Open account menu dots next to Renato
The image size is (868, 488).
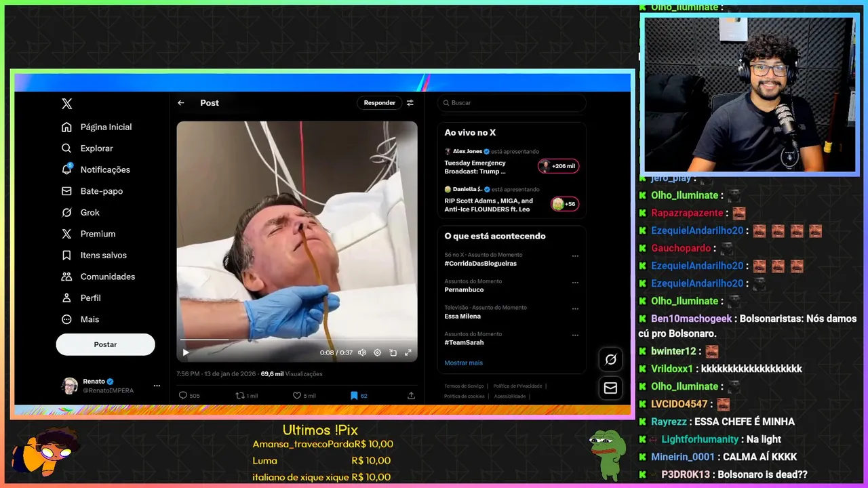tap(157, 386)
